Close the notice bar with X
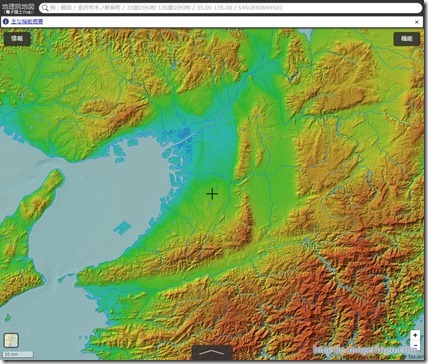This screenshot has height=364, width=428. (x=417, y=22)
